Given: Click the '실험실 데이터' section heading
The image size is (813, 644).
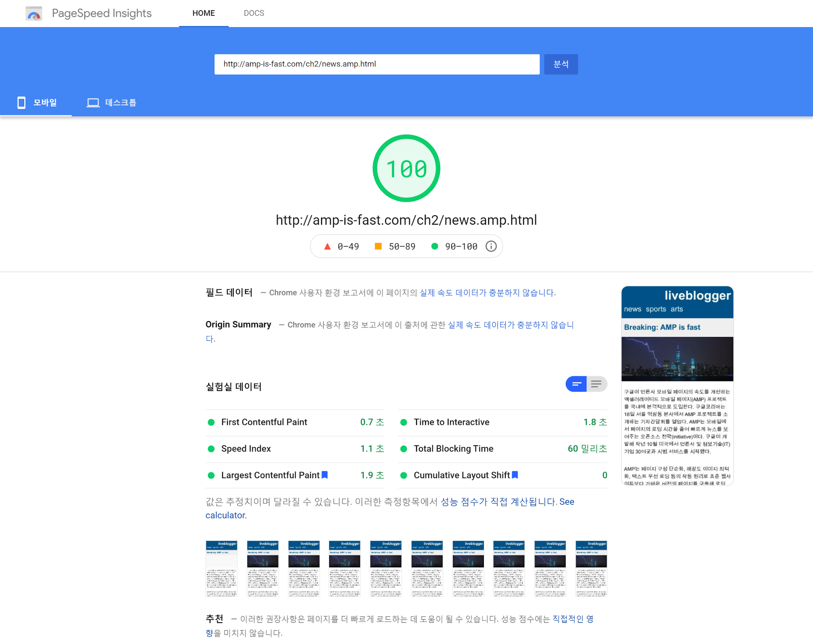Looking at the screenshot, I should point(233,387).
